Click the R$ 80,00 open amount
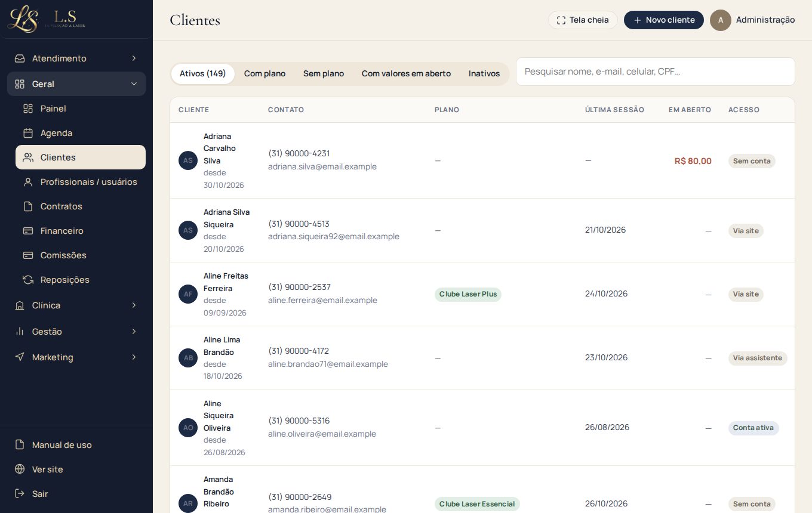This screenshot has width=812, height=513. (x=693, y=161)
